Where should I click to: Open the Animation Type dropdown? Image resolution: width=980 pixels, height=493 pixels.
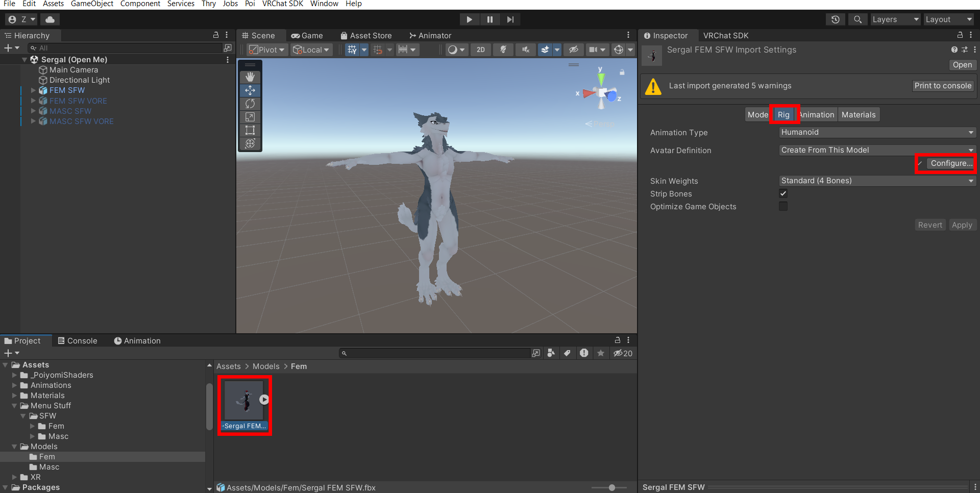point(877,132)
